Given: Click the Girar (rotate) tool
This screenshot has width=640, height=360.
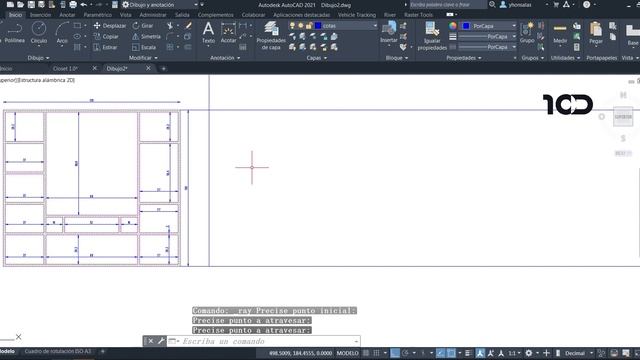Looking at the screenshot, I should [143, 26].
